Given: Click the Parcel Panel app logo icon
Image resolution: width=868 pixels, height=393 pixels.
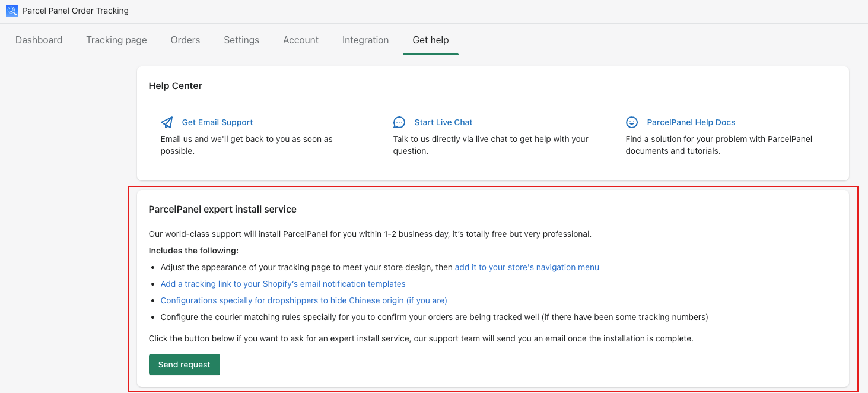Looking at the screenshot, I should click(12, 11).
